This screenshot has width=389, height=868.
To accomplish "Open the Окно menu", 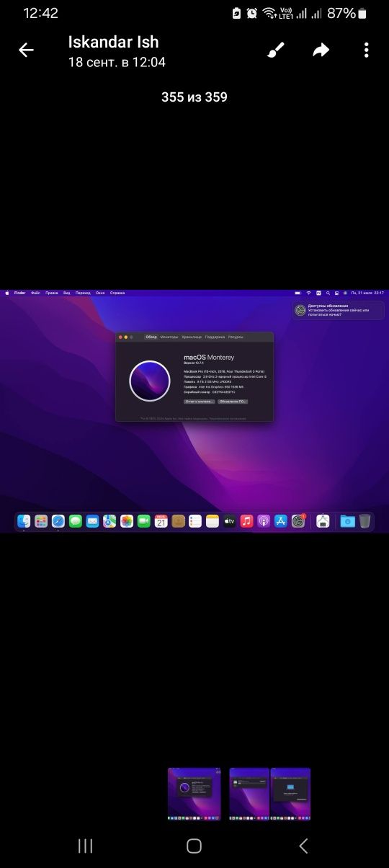I will click(100, 293).
